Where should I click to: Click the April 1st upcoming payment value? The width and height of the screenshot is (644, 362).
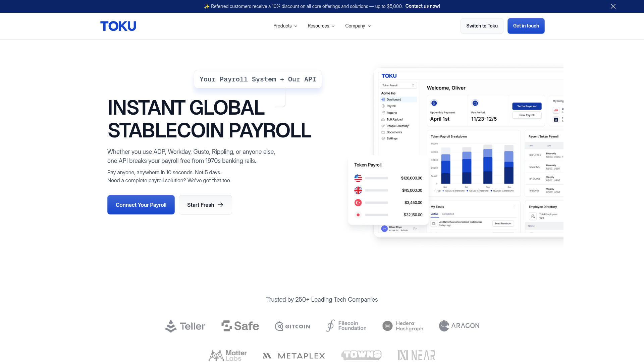[x=440, y=119]
